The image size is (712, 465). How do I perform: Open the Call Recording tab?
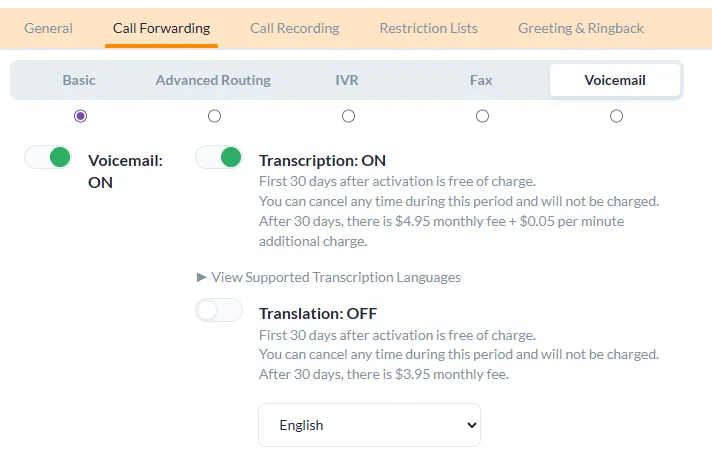[x=294, y=28]
